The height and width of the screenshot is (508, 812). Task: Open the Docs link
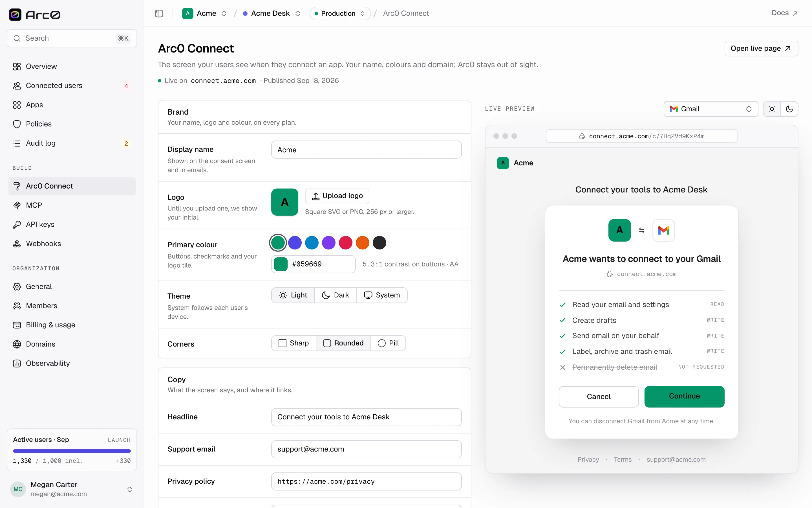784,13
